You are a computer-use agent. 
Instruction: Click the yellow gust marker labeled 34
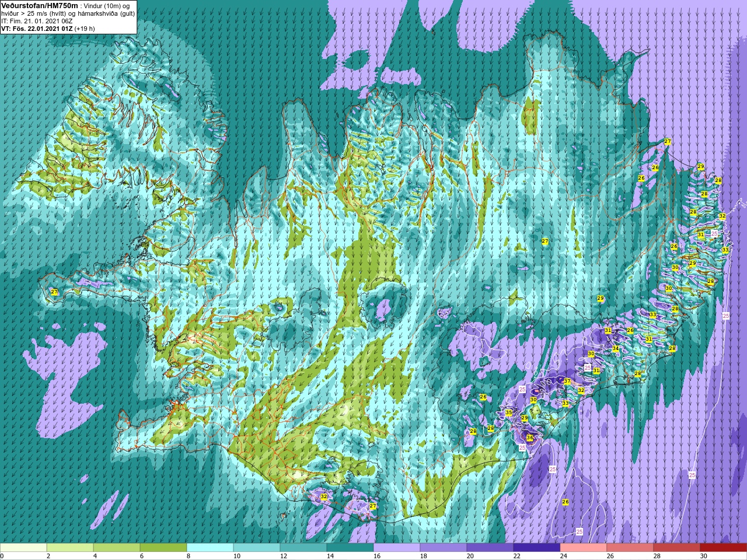(616, 349)
